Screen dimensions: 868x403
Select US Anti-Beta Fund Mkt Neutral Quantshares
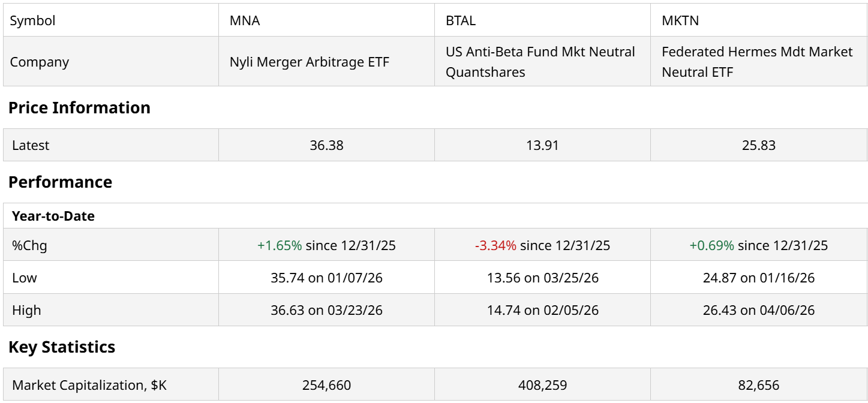[x=540, y=62]
